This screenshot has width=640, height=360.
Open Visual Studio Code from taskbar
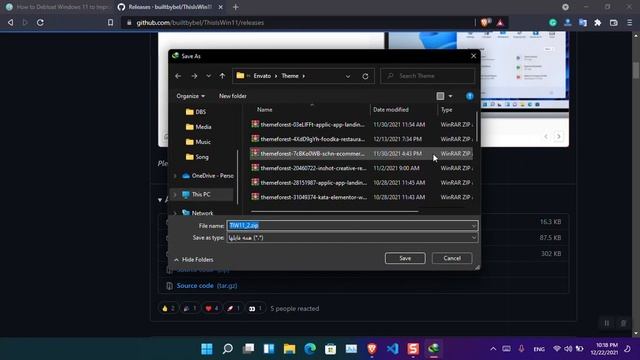[392, 349]
